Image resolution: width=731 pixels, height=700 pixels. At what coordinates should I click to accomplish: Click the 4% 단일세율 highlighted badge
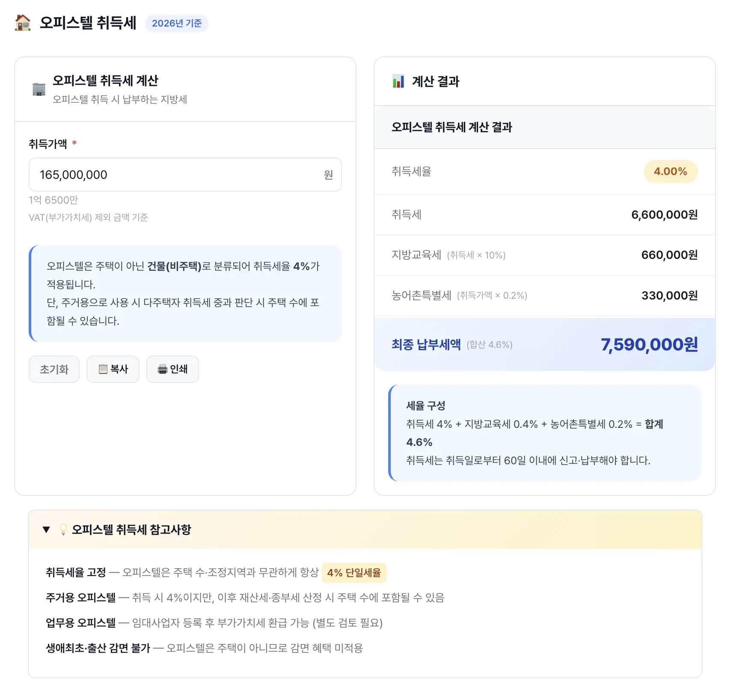tap(354, 572)
